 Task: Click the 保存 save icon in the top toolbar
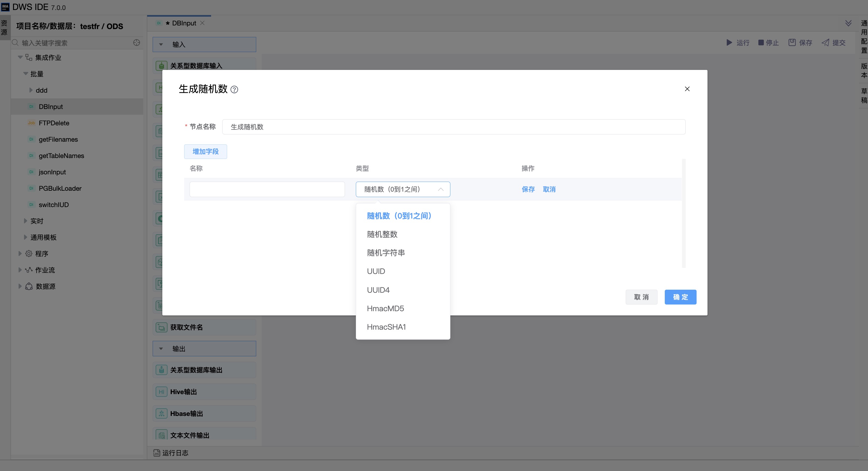pos(792,43)
